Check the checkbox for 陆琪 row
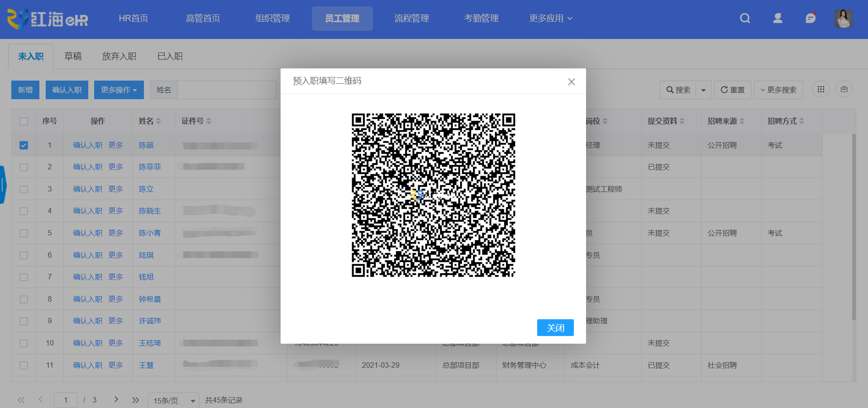Screen dimensions: 868x408 tap(24, 255)
